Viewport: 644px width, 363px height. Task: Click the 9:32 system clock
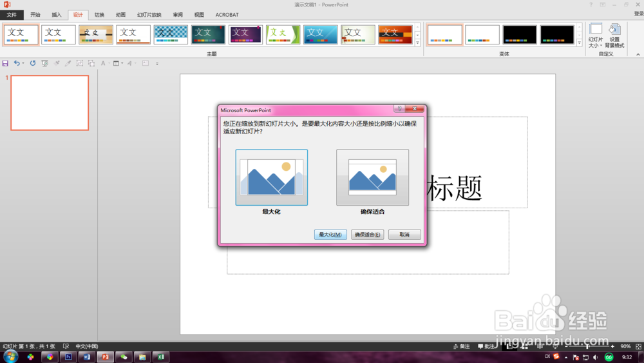[627, 357]
